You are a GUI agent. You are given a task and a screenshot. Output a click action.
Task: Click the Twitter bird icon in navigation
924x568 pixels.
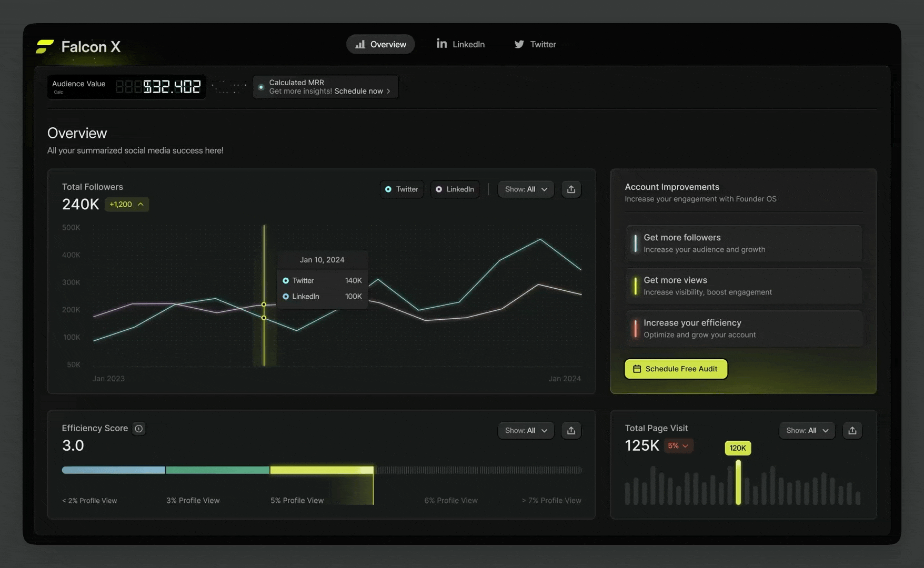point(519,44)
